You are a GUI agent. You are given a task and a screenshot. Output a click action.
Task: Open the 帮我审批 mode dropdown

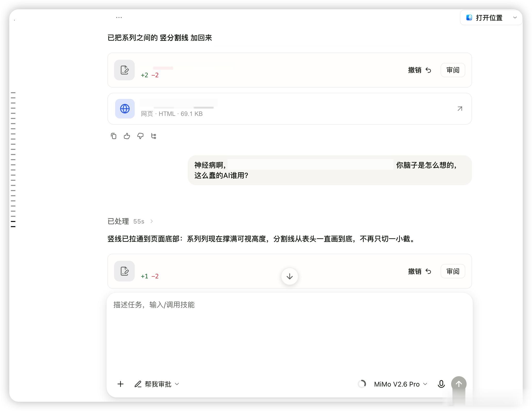[x=157, y=384]
